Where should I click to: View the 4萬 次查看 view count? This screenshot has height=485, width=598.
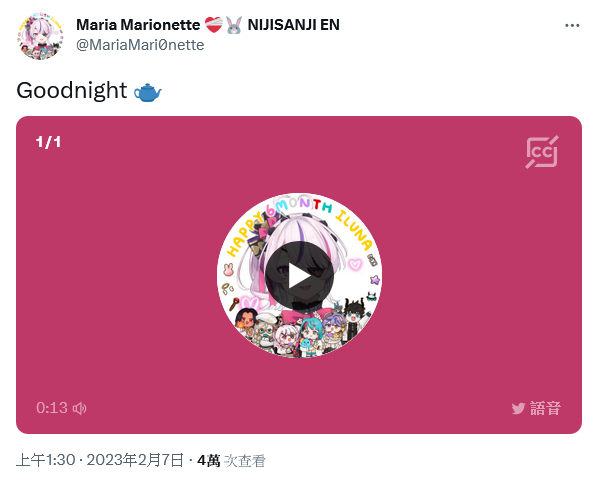pos(231,461)
